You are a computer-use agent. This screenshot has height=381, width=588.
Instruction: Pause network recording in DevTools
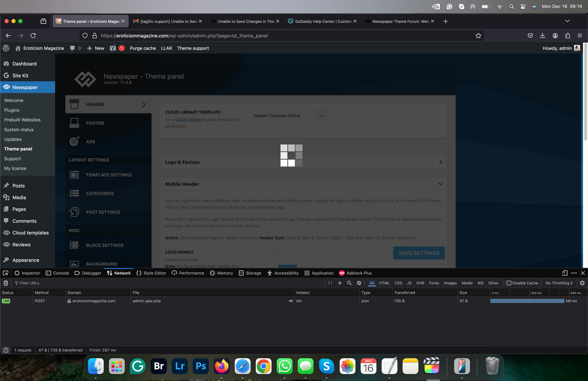click(330, 283)
